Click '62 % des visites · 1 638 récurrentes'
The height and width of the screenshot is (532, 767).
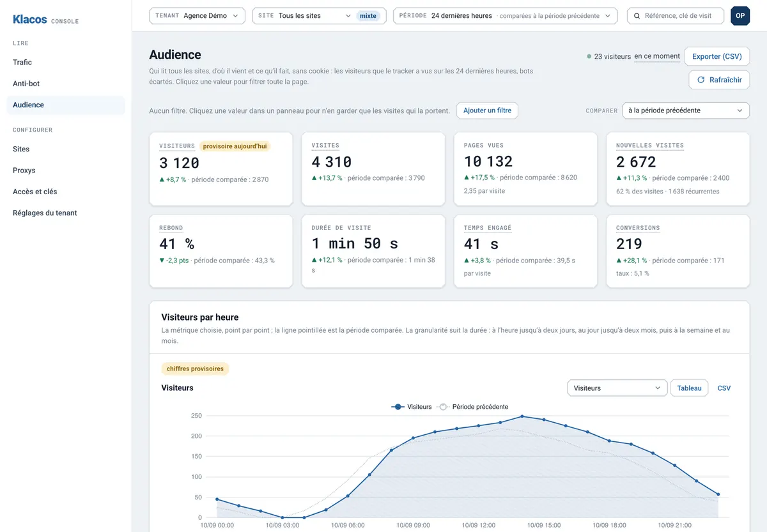668,191
